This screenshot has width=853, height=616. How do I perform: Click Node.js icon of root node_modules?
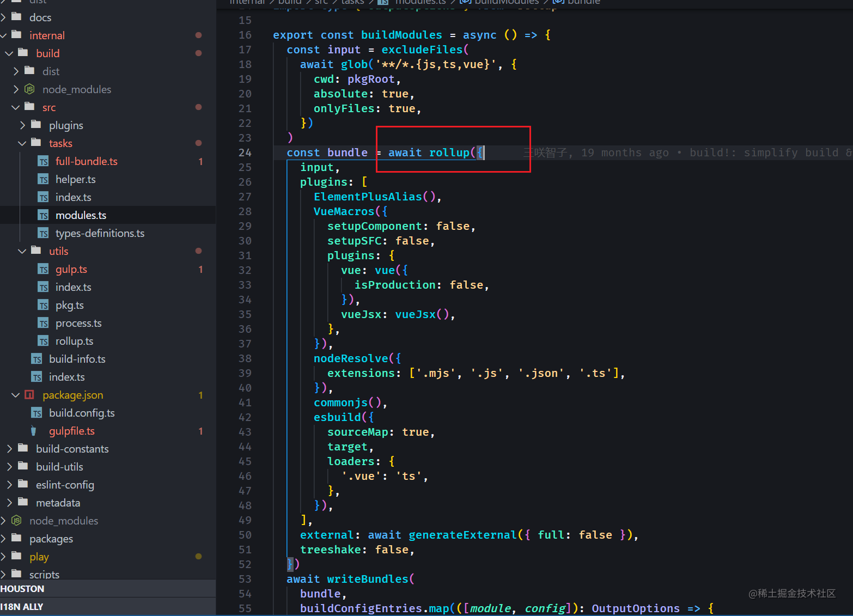[x=16, y=521]
